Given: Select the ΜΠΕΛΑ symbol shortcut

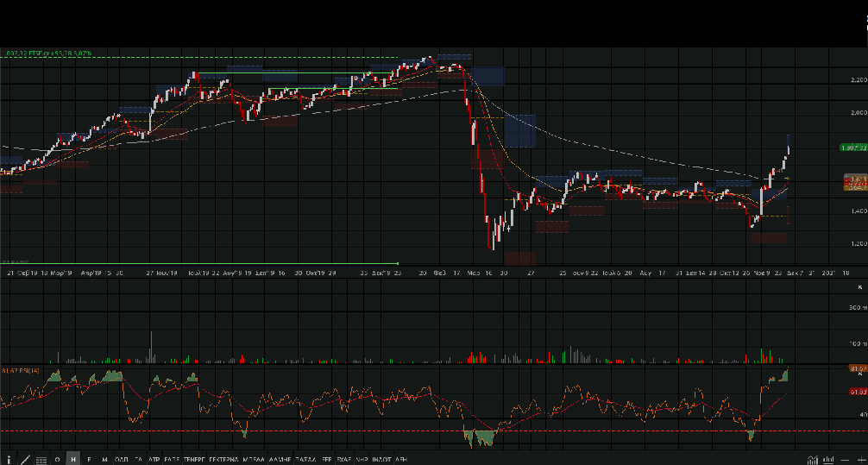Looking at the screenshot, I should (254, 459).
